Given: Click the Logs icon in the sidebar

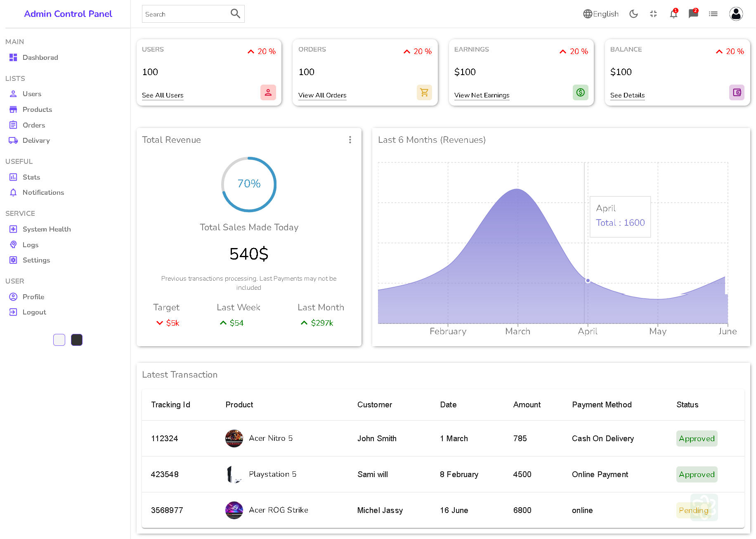Looking at the screenshot, I should tap(13, 245).
